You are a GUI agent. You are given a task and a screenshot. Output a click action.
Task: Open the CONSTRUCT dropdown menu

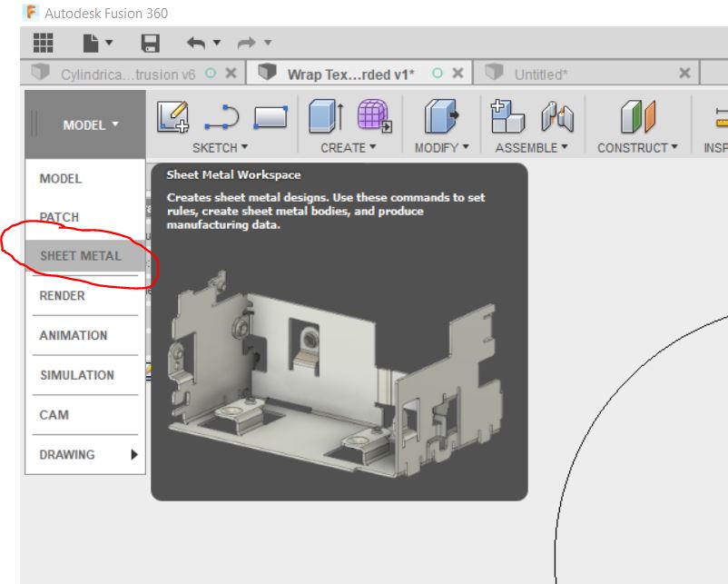click(637, 148)
